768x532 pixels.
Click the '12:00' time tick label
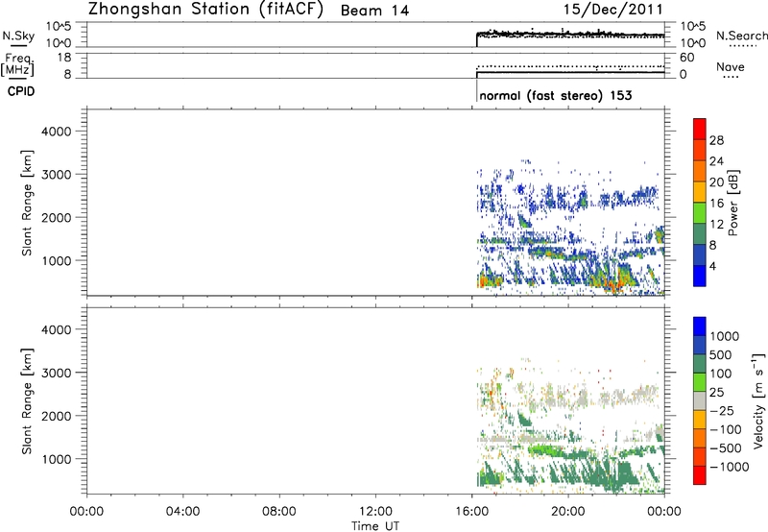(375, 512)
